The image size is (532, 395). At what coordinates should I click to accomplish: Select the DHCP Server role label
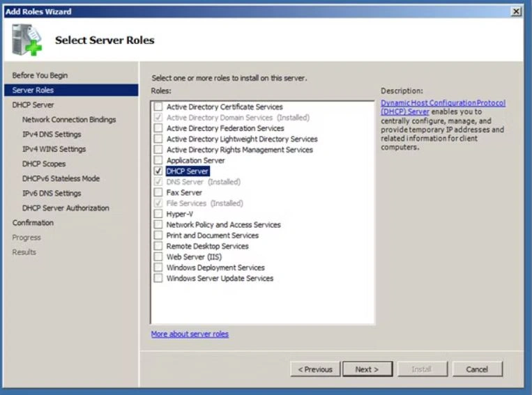tap(188, 171)
